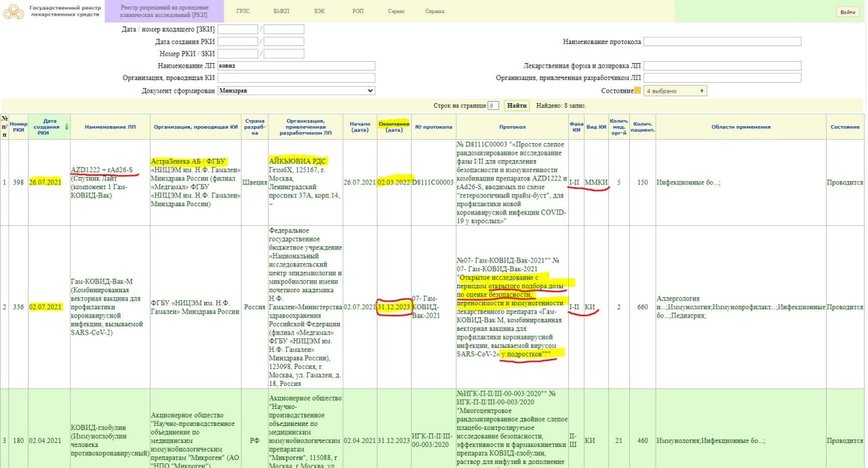Click the Наименование протокола input field
Image resolution: width=868 pixels, height=468 pixels.
pos(722,42)
